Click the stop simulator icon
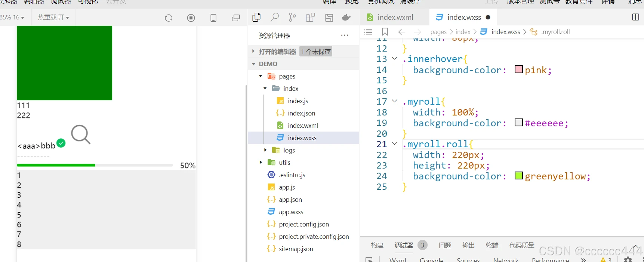 [191, 18]
